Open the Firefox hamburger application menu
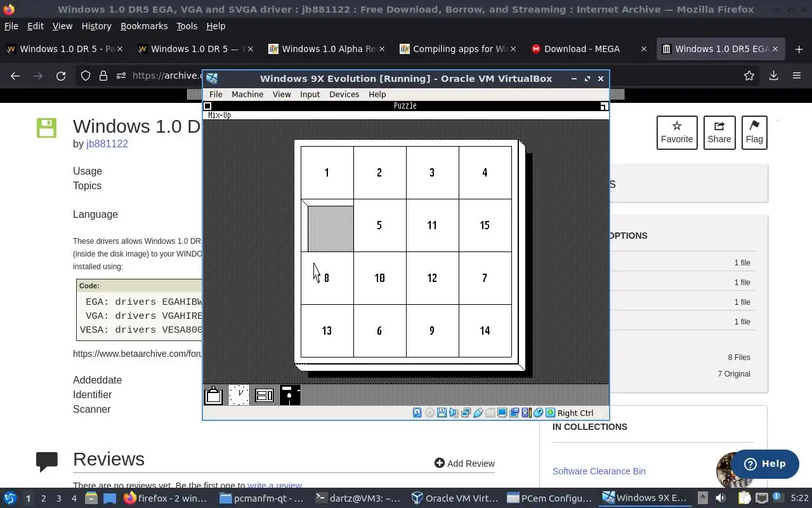Screen dimensions: 812x508 797,76
